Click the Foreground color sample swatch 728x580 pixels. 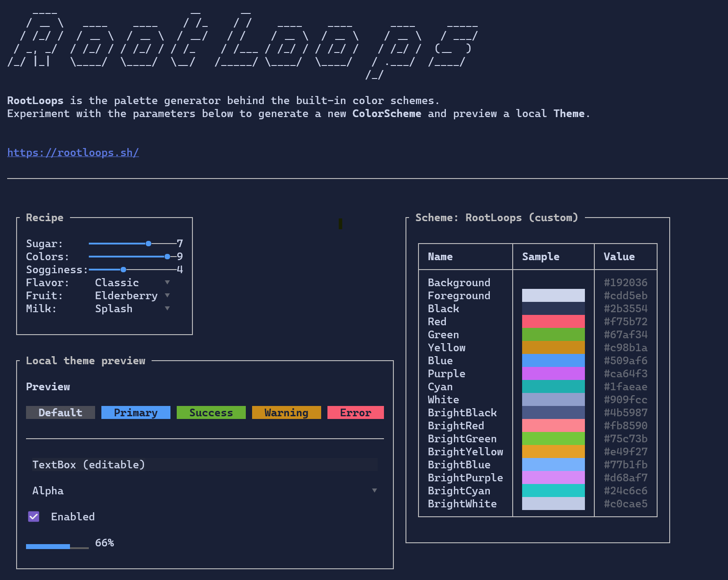(553, 295)
